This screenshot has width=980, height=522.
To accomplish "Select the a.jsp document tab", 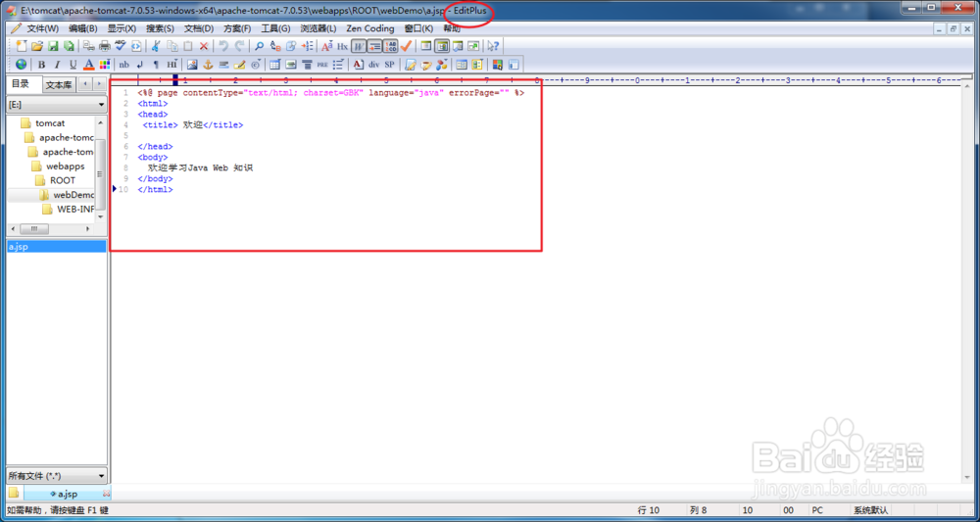I will point(67,494).
